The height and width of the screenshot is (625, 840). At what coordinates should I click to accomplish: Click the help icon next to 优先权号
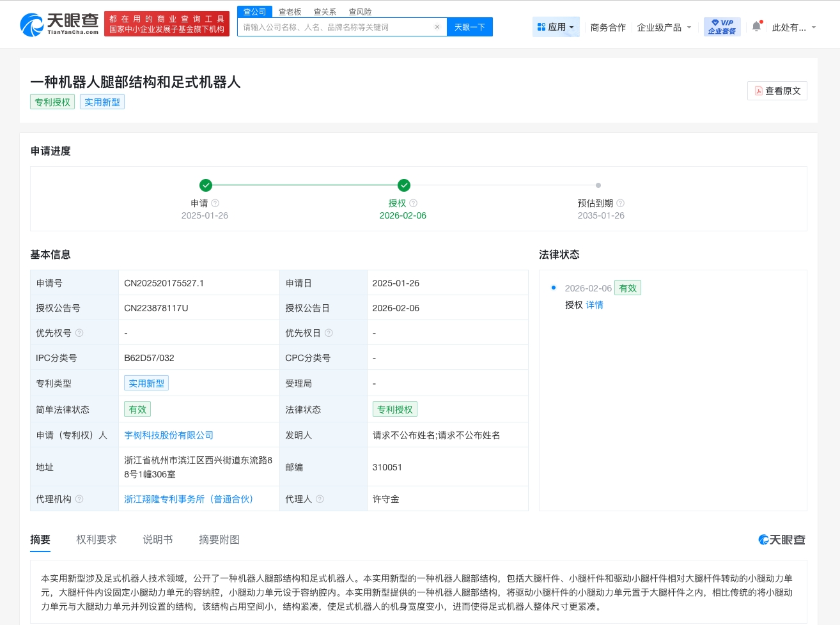(x=79, y=332)
